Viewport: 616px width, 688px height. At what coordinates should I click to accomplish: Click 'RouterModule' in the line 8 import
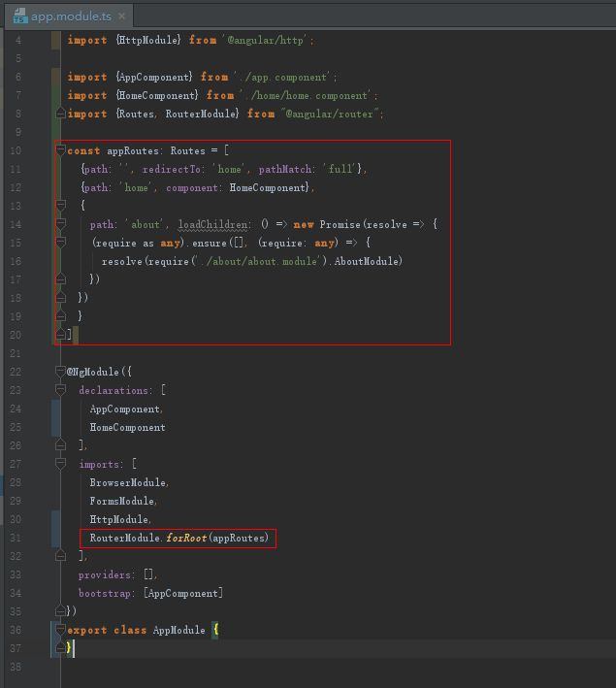click(201, 114)
